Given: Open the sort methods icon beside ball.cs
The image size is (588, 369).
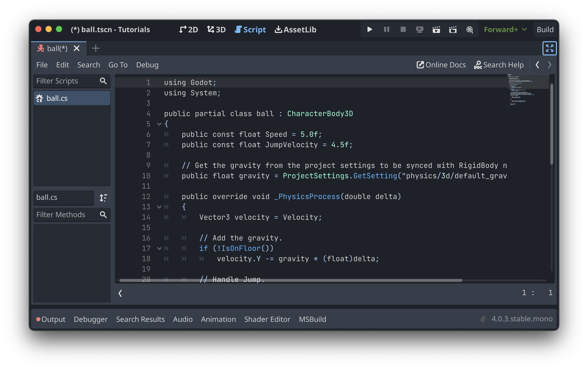Looking at the screenshot, I should [x=103, y=198].
